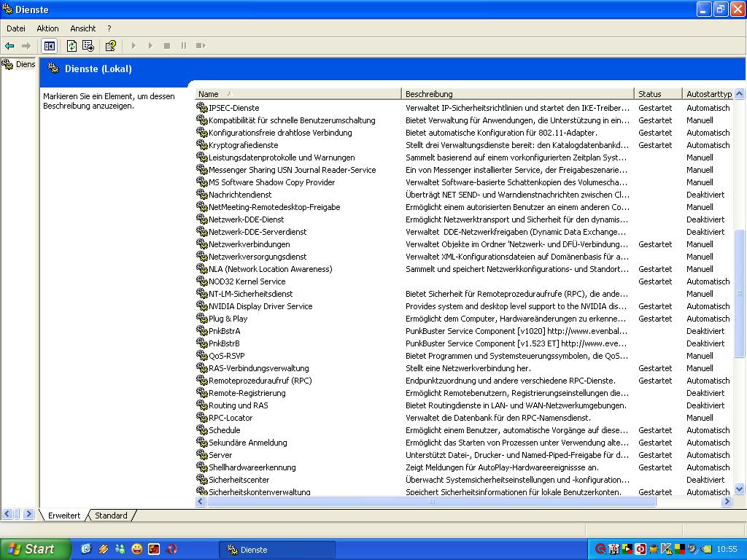Viewport: 747px width, 560px height.
Task: Click the Back arrow toolbar icon
Action: [x=9, y=46]
